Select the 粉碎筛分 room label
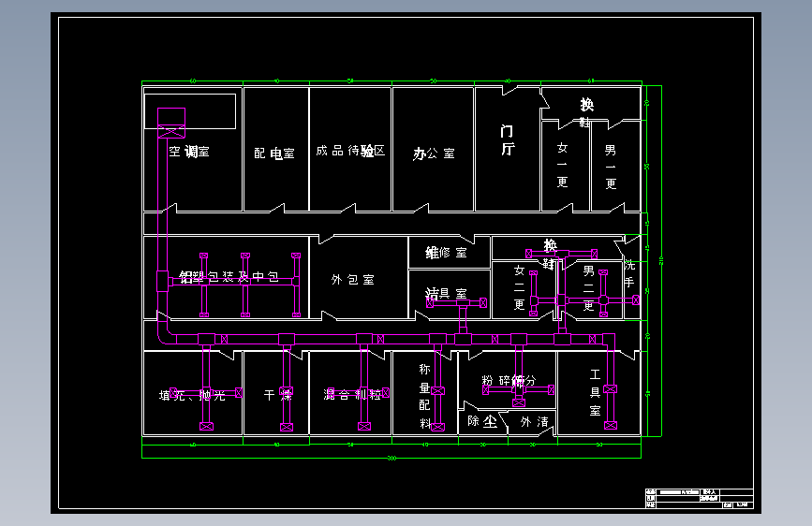The image size is (812, 526). tap(509, 381)
